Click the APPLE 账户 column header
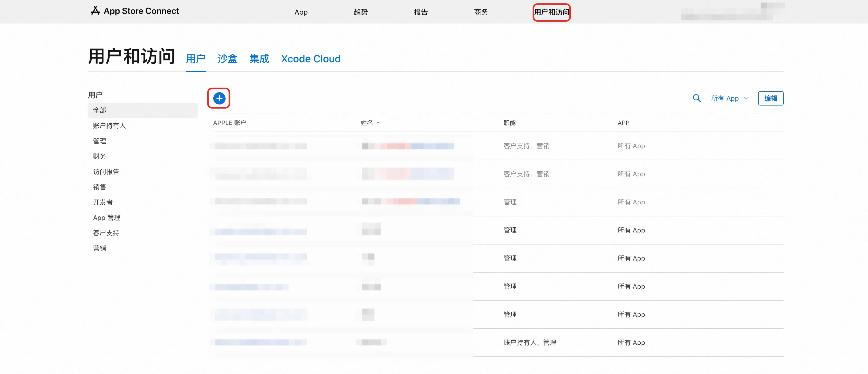The image size is (868, 374). pyautogui.click(x=229, y=123)
